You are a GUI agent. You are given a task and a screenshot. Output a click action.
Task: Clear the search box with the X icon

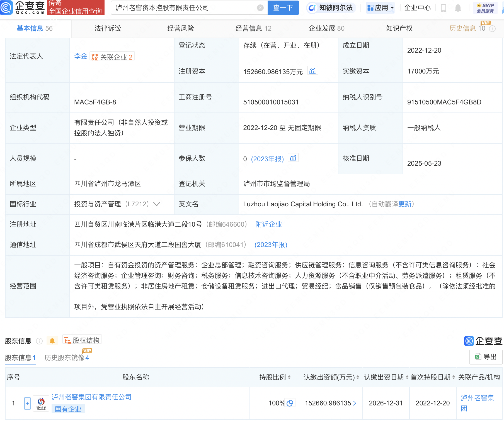click(x=260, y=8)
